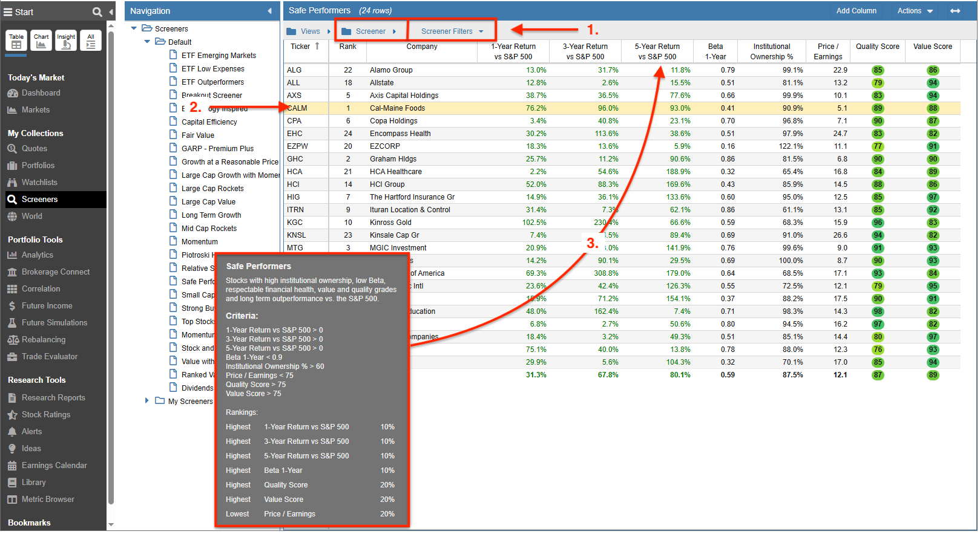This screenshot has height=534, width=980.
Task: Select Long Term Growth screener
Action: point(211,215)
